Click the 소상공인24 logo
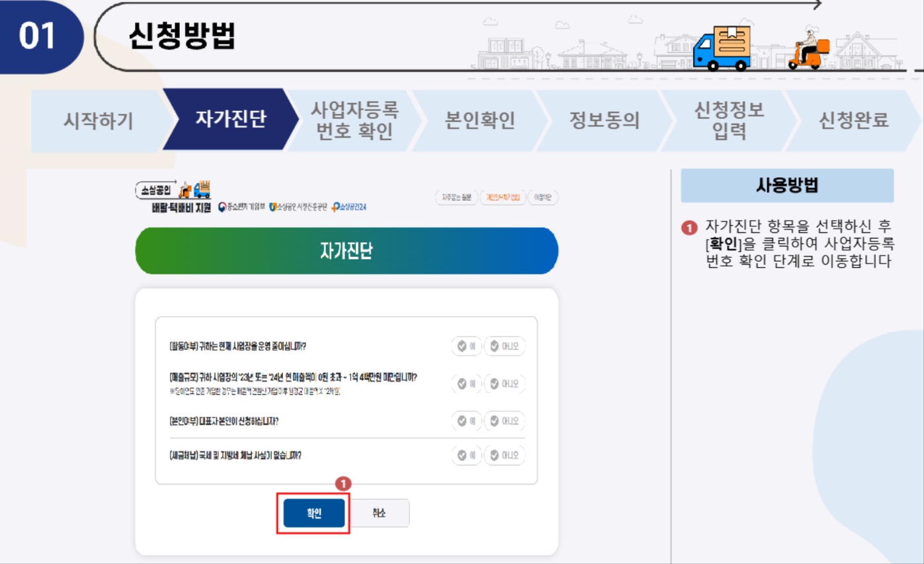The height and width of the screenshot is (564, 924). tap(349, 207)
